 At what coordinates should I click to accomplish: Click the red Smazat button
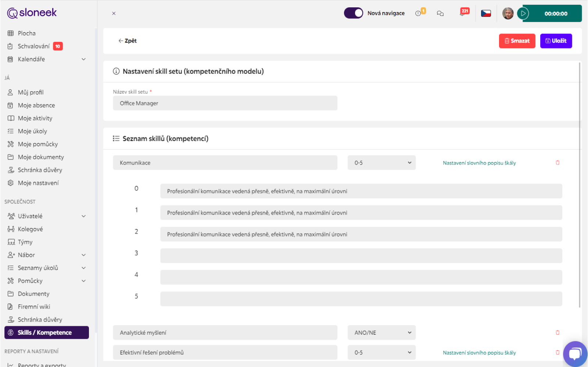click(517, 41)
